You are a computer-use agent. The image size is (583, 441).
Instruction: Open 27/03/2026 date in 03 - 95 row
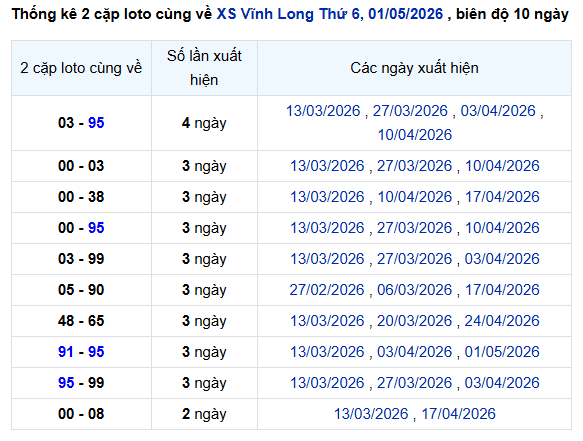coord(410,111)
